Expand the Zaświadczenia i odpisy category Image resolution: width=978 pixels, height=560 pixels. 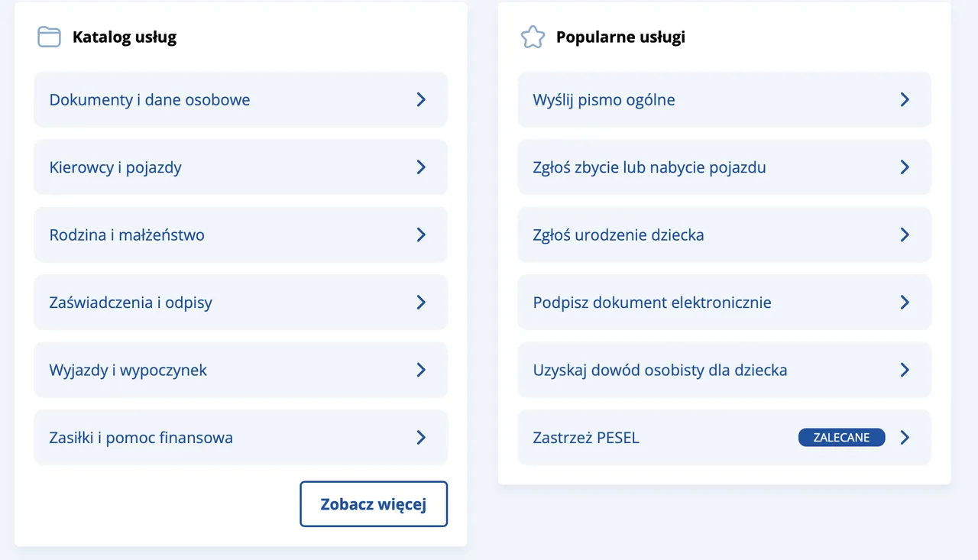240,302
